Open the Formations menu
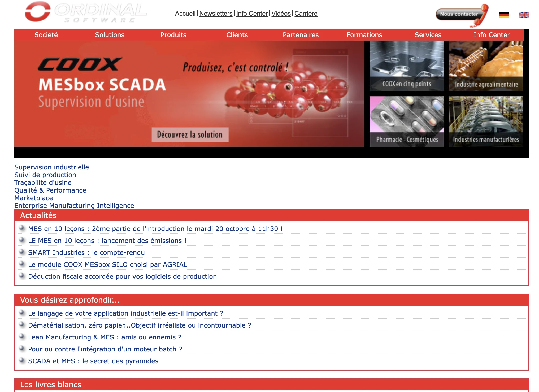The image size is (539, 392). coord(364,35)
